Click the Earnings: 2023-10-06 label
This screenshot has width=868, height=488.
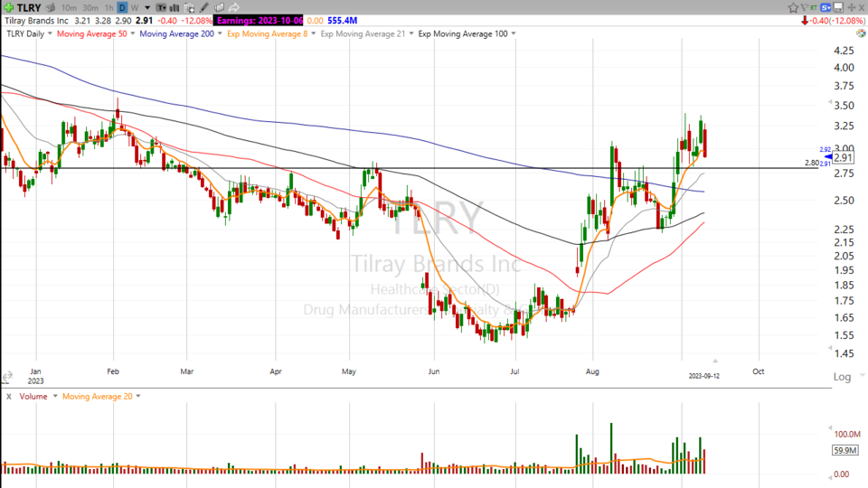[x=259, y=21]
